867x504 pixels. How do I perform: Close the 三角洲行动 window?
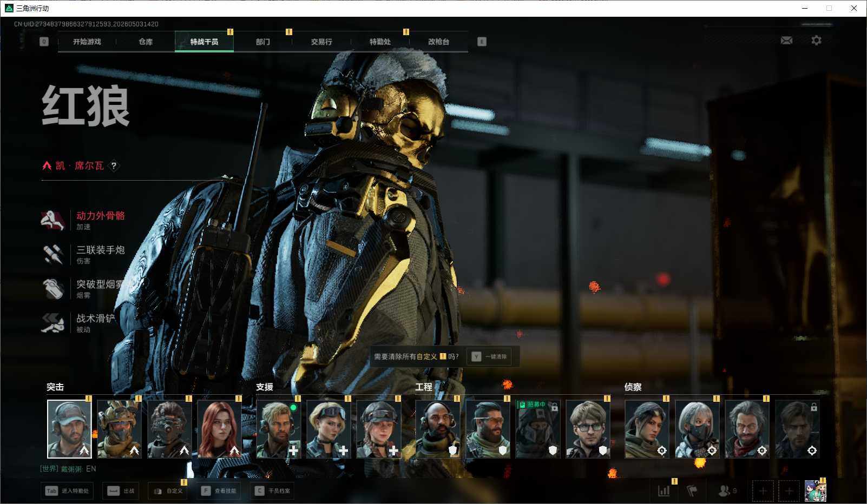(854, 8)
